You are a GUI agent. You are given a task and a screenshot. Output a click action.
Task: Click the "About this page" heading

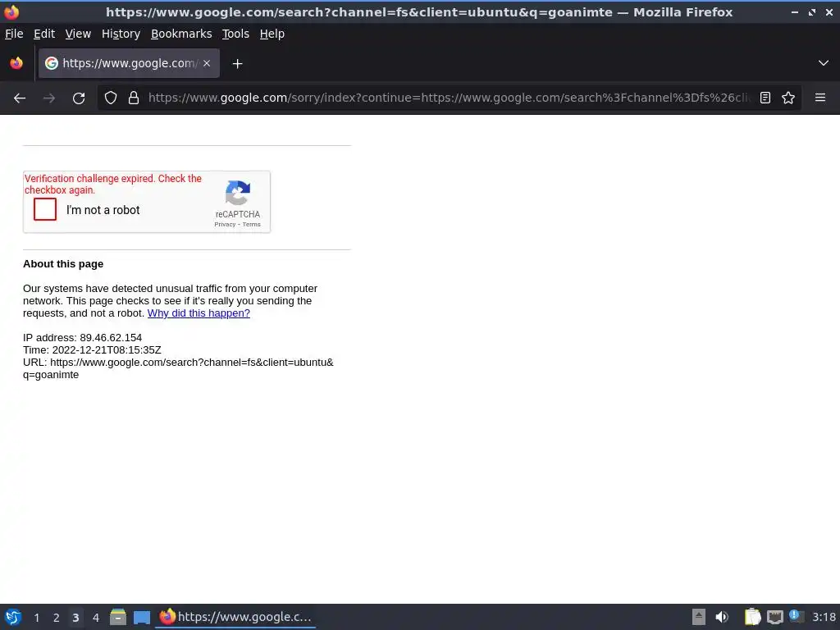tap(63, 264)
